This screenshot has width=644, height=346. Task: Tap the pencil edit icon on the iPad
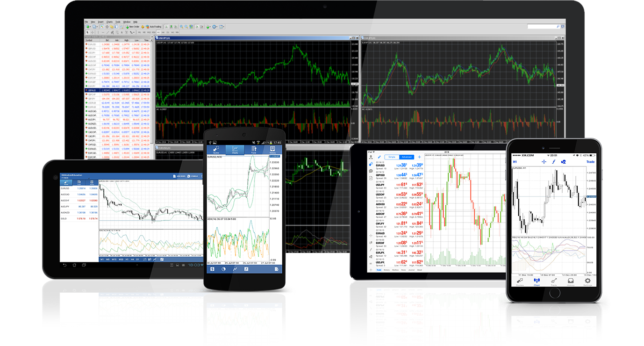379,157
